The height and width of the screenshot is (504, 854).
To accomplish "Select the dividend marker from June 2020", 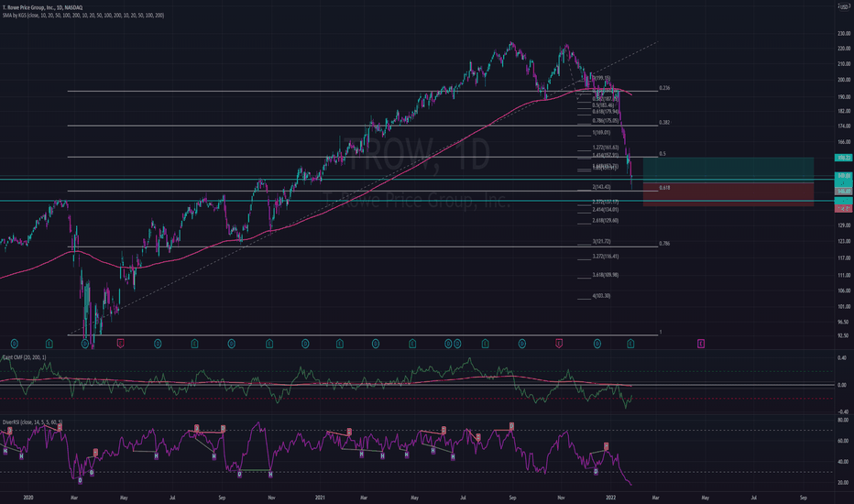I will (158, 344).
